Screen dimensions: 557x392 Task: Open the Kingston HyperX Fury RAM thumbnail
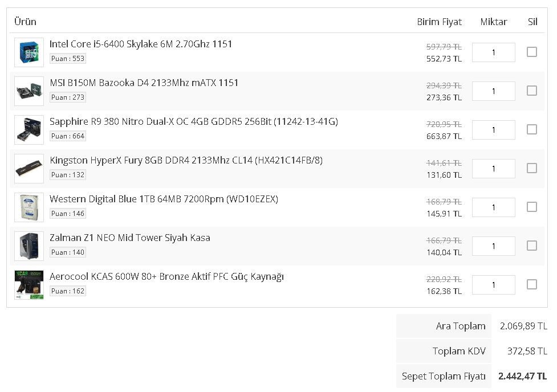coord(29,168)
